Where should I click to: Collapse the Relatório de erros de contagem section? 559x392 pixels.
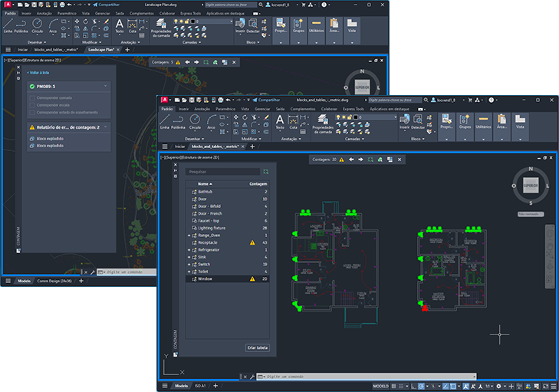tap(106, 127)
